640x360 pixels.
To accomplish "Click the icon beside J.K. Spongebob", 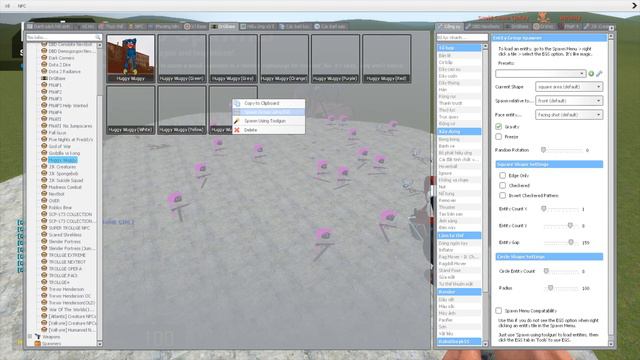I will click(44, 173).
